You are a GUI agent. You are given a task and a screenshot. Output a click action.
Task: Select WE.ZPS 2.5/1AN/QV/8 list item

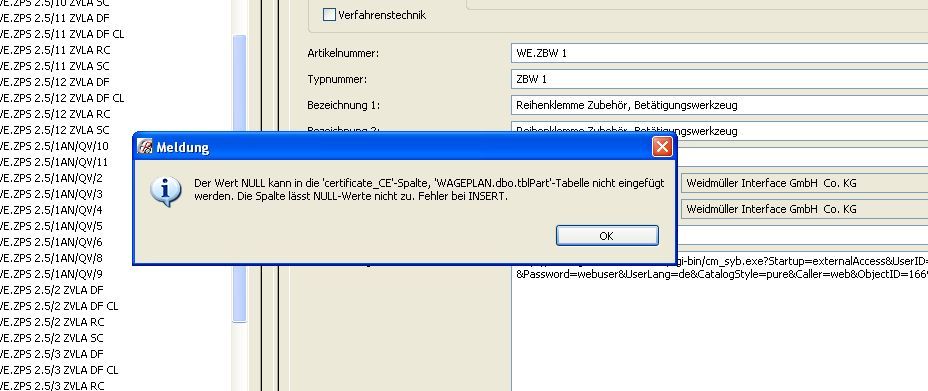(51, 258)
